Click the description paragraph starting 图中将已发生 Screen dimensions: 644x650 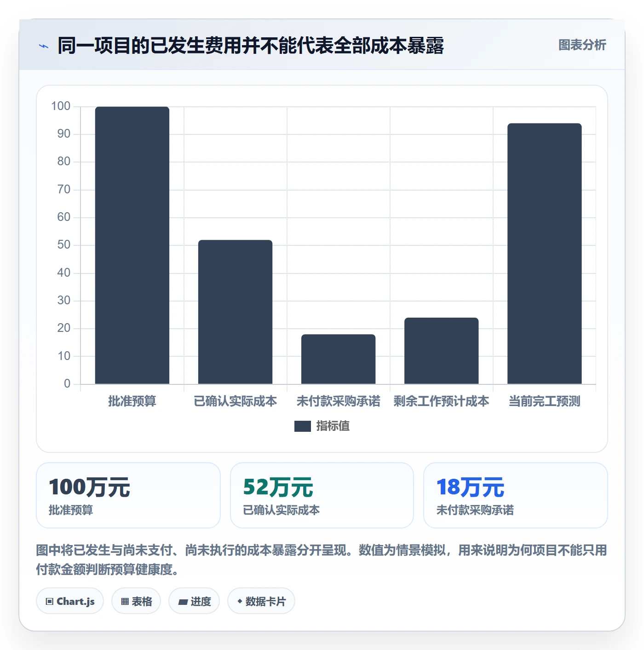(x=322, y=560)
